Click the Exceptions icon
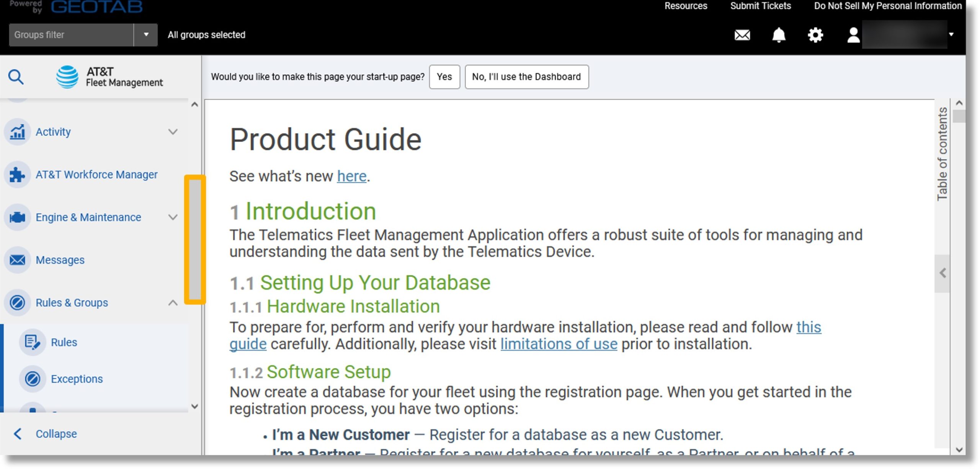Image resolution: width=980 pixels, height=469 pixels. tap(33, 379)
